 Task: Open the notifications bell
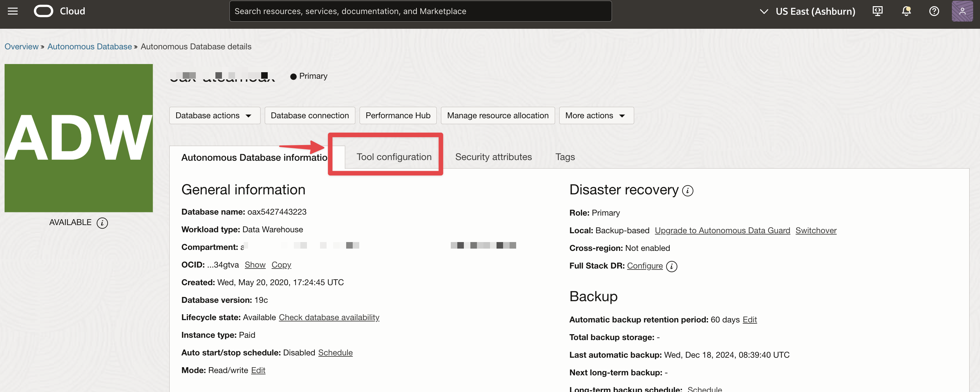pyautogui.click(x=906, y=11)
